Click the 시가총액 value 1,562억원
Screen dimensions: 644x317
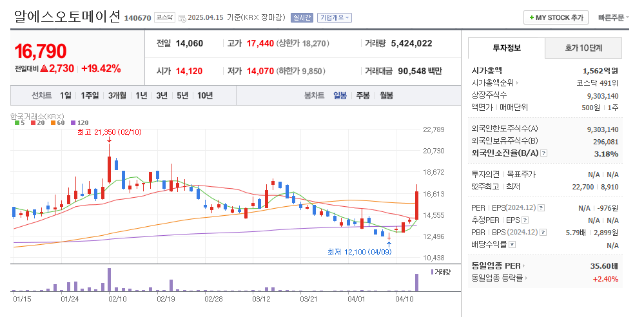[x=600, y=71]
